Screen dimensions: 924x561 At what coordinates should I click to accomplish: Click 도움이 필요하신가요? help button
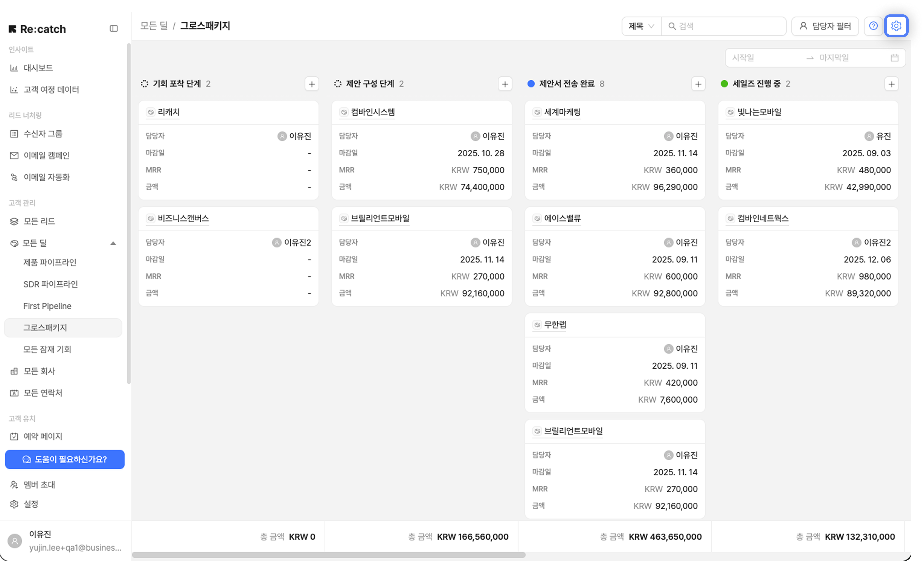click(x=64, y=459)
